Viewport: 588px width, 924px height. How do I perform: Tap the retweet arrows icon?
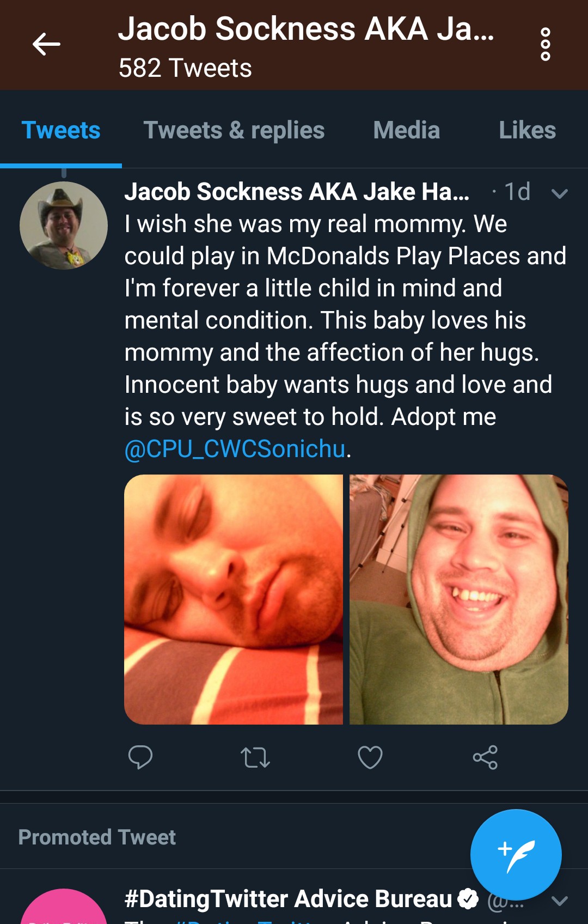click(255, 757)
